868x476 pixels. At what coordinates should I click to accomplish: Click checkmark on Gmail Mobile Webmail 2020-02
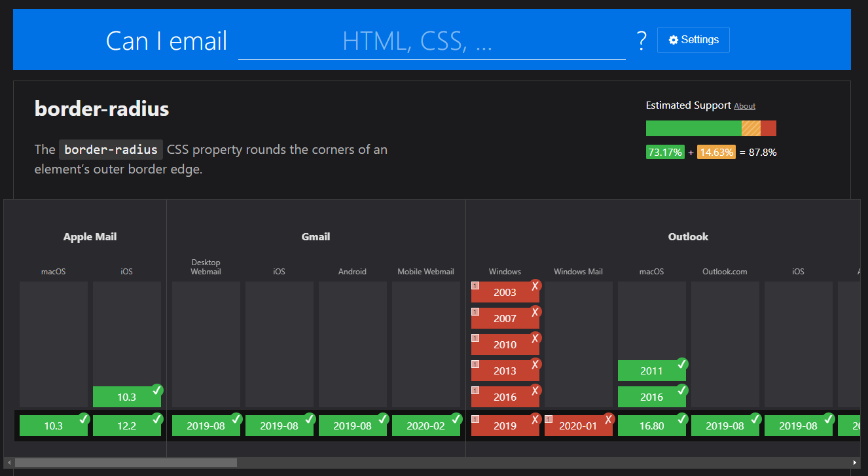(456, 419)
